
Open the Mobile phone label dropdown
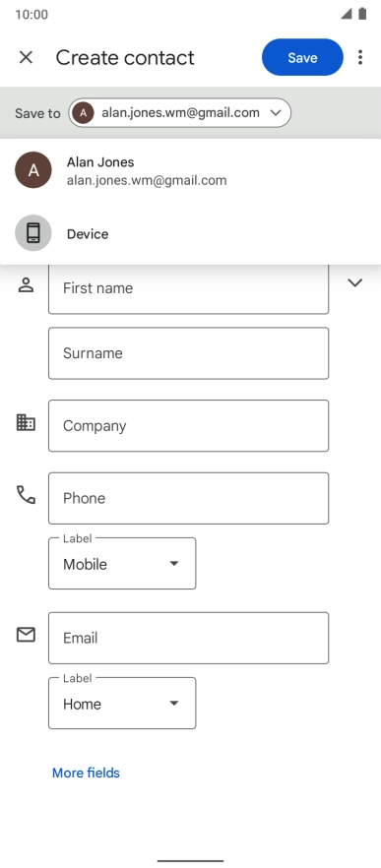[122, 564]
